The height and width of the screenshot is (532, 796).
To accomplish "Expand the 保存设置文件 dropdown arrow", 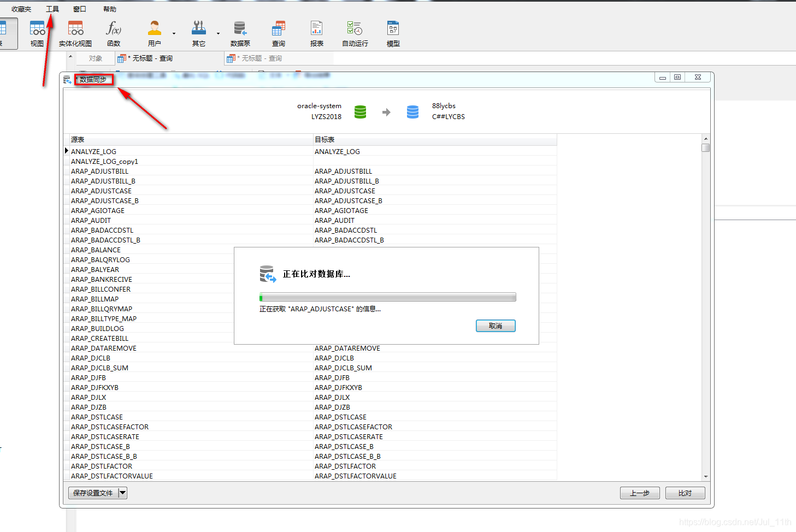I will click(x=123, y=493).
